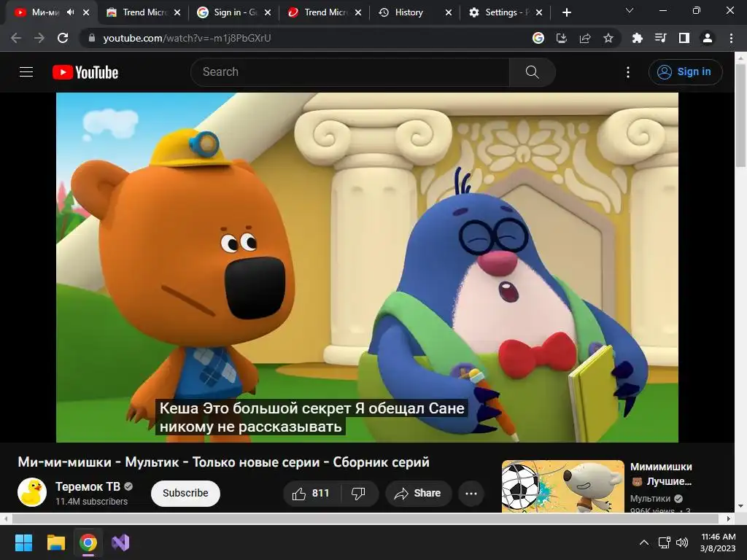Open YouTube settings three-dot menu
The height and width of the screenshot is (560, 747).
628,72
